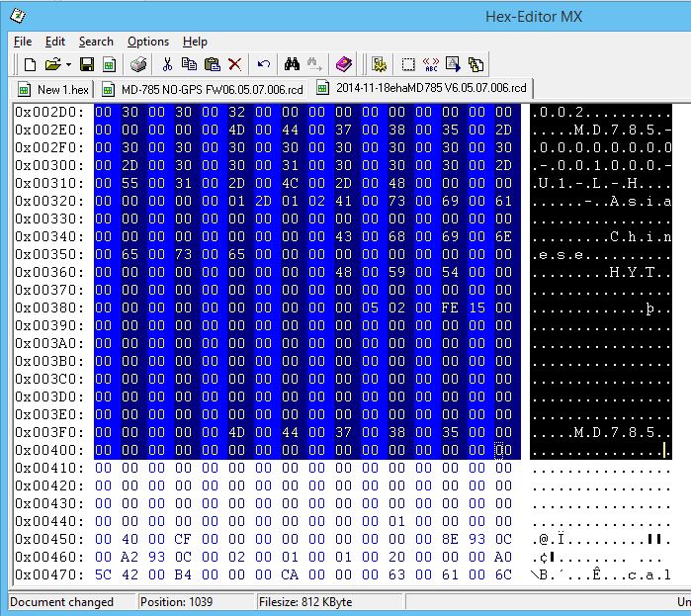Expand the Open recent files dropdown arrow
Image resolution: width=691 pixels, height=616 pixels.
point(67,65)
